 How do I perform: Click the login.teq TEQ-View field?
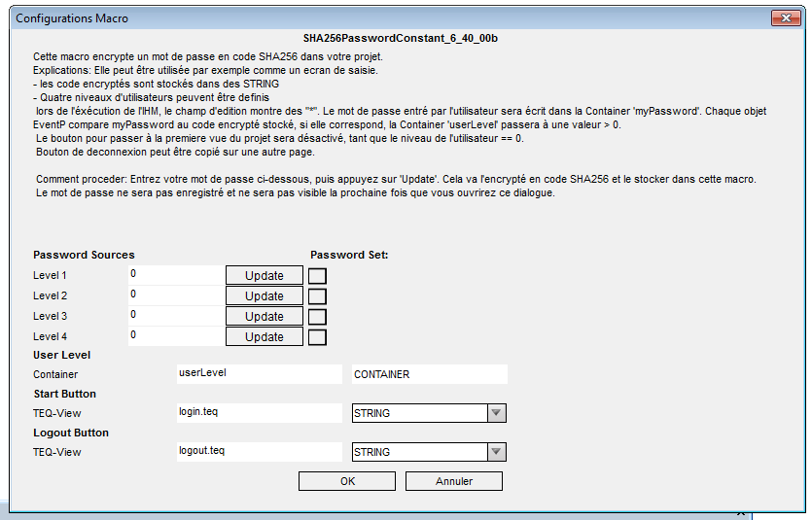259,412
